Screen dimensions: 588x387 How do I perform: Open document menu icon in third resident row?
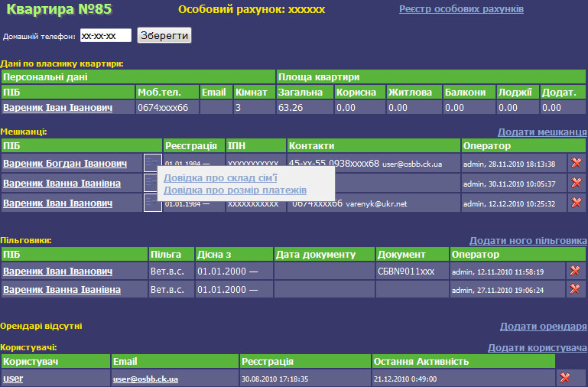[x=152, y=203]
